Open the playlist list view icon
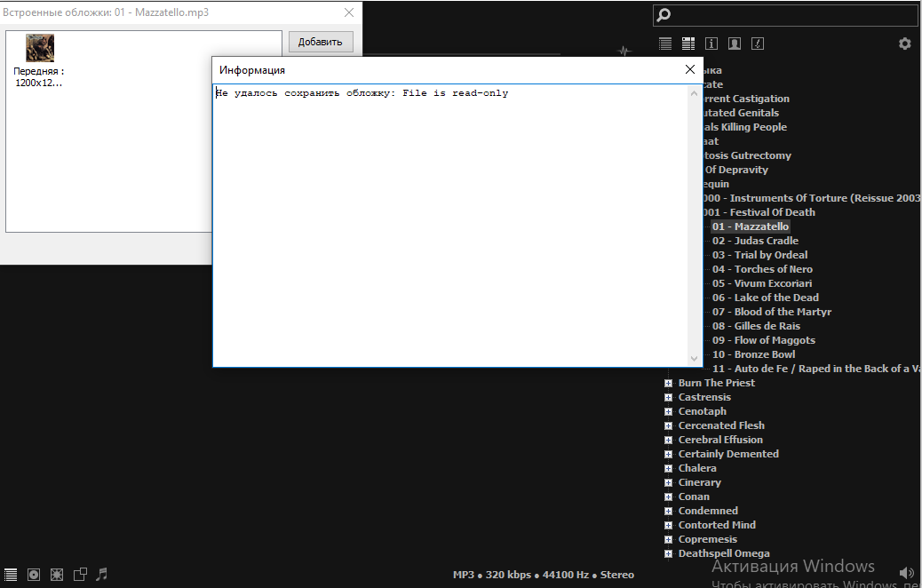 tap(665, 44)
